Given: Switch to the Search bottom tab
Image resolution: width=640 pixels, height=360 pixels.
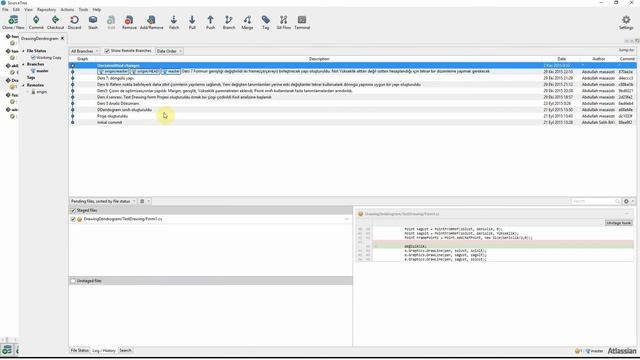Looking at the screenshot, I should 125,351.
